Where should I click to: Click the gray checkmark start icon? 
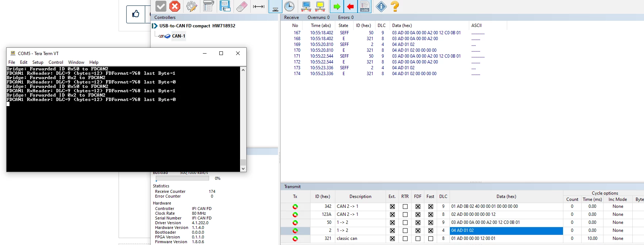161,6
